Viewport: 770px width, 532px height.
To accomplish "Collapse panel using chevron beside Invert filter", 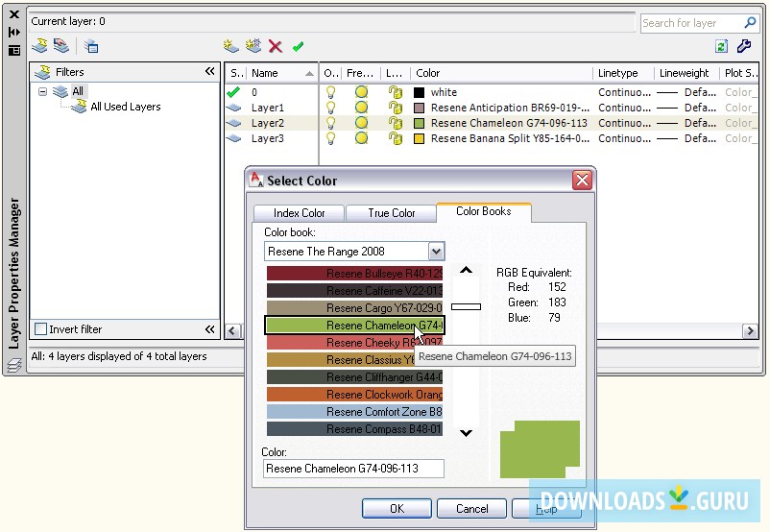I will [x=209, y=329].
